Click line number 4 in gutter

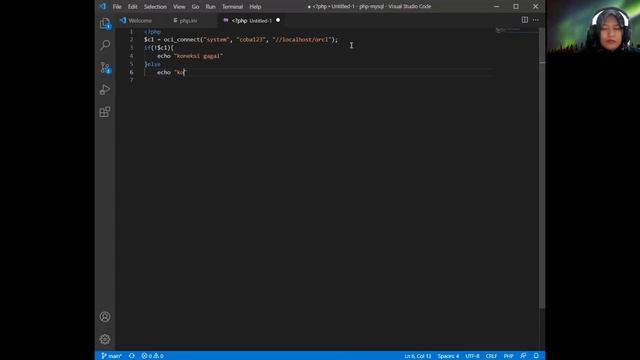[x=131, y=56]
